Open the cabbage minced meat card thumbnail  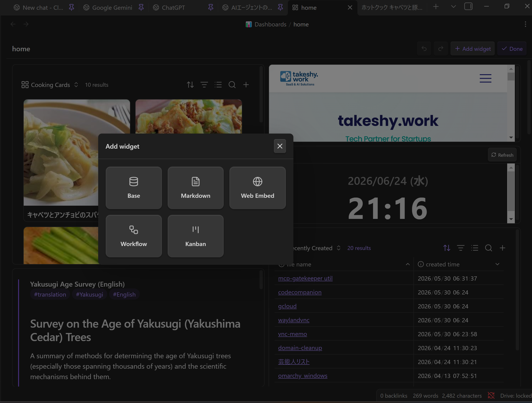click(x=188, y=117)
